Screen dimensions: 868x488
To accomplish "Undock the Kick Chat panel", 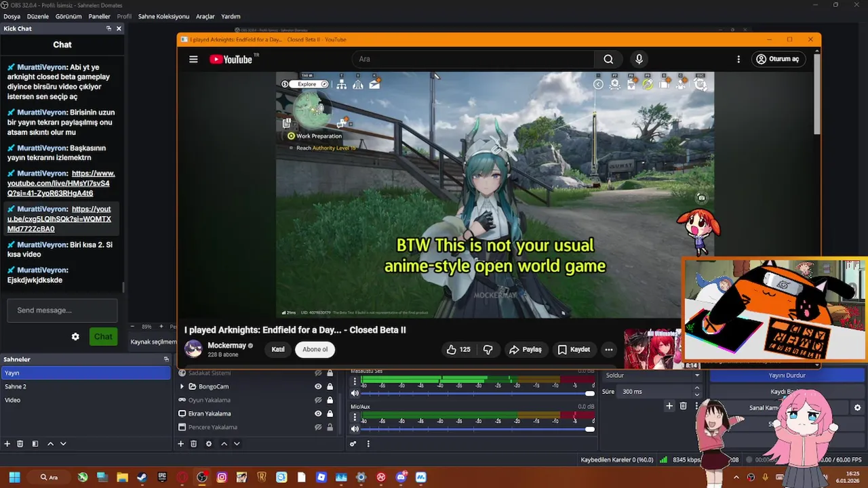I will (x=108, y=28).
